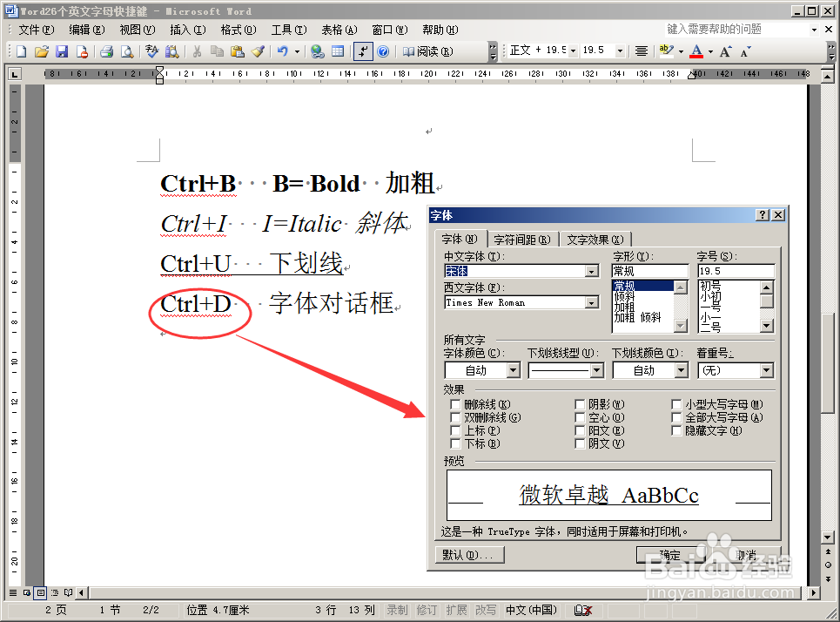This screenshot has height=622, width=840.
Task: Switch to the 字符间距 tab
Action: click(522, 240)
